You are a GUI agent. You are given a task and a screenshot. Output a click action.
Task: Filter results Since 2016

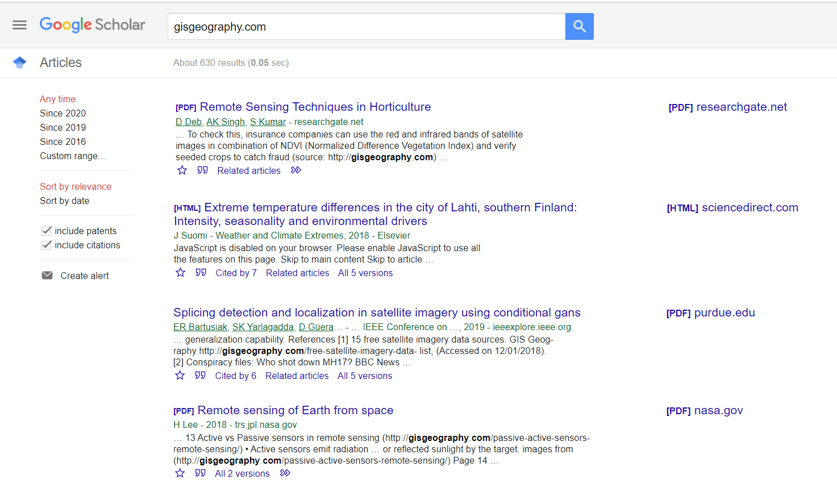coord(63,141)
